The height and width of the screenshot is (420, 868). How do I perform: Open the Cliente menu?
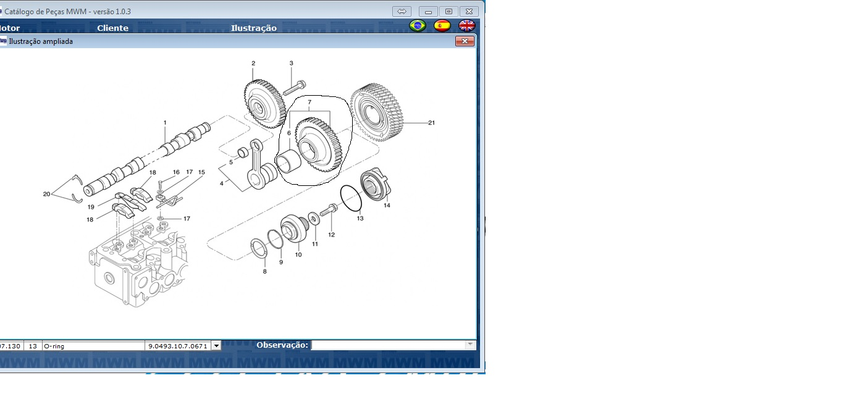(x=112, y=28)
